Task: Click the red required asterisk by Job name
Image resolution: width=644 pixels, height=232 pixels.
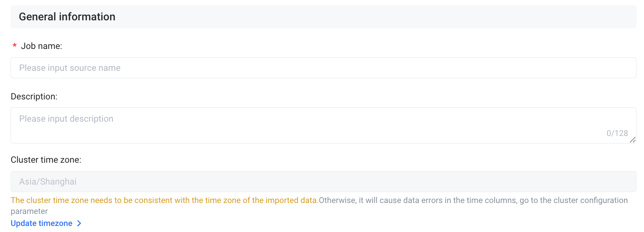Action: point(15,46)
